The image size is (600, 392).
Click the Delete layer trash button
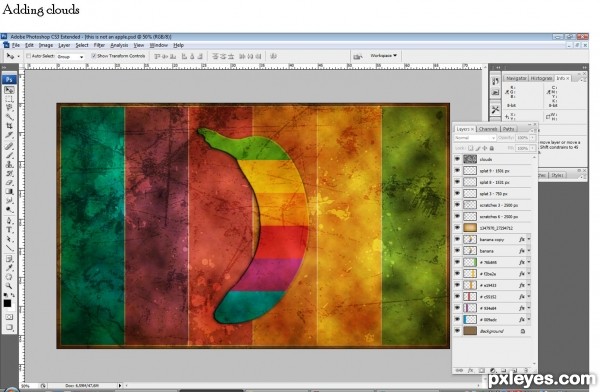click(x=526, y=371)
